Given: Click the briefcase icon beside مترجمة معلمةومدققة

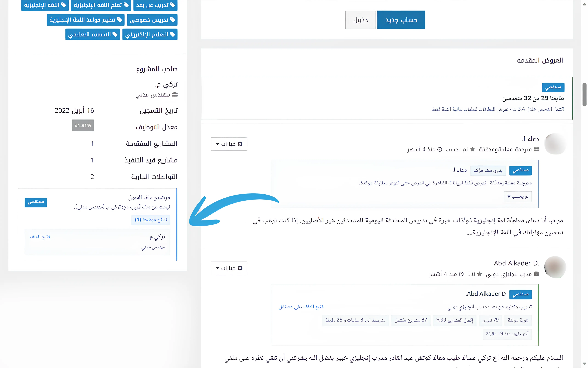Looking at the screenshot, I should [536, 149].
